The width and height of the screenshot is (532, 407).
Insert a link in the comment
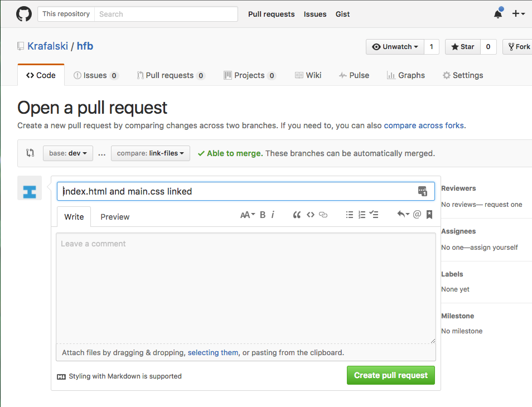[x=323, y=215]
